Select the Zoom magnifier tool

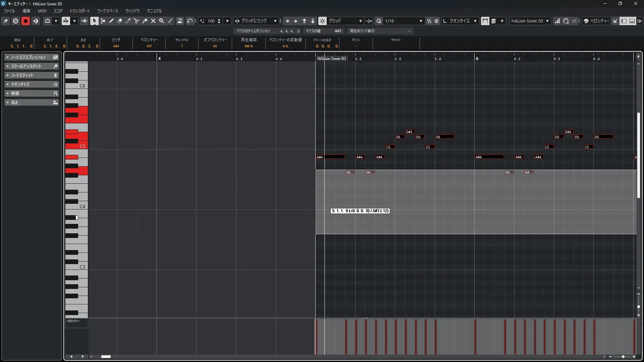(x=162, y=21)
